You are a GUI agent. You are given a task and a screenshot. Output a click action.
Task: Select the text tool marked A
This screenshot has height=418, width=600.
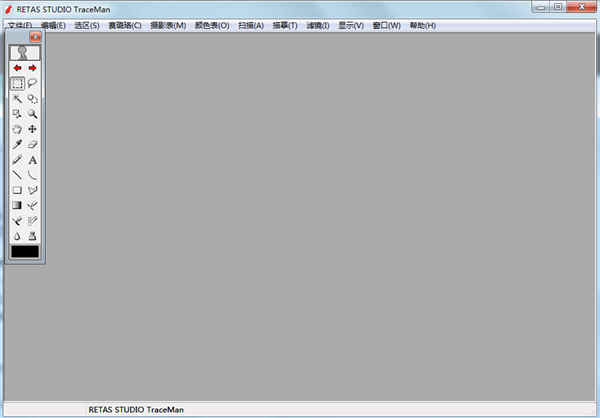click(33, 160)
